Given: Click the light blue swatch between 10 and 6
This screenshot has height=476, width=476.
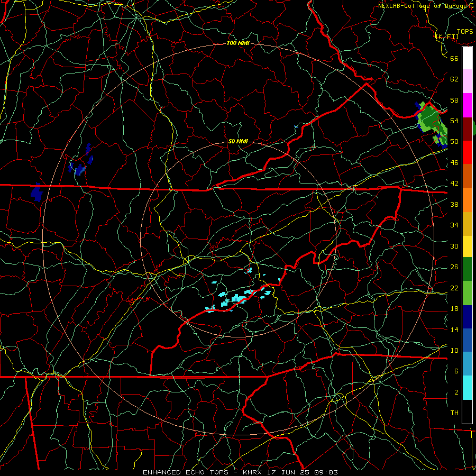Looking at the screenshot, I should [x=467, y=364].
